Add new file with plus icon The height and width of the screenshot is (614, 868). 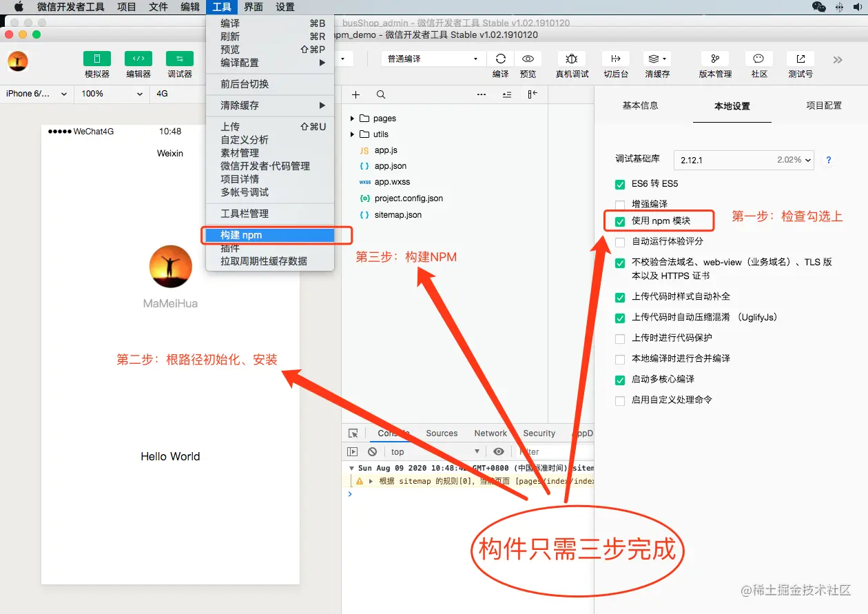pos(355,94)
